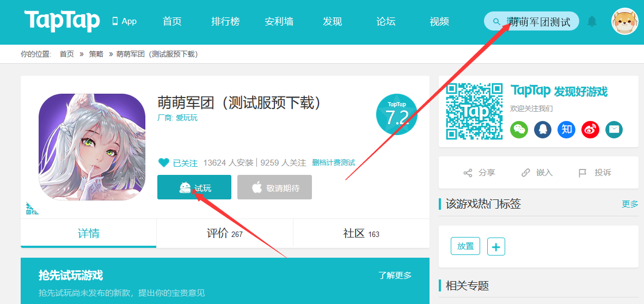Open 论坛 forum page

385,21
